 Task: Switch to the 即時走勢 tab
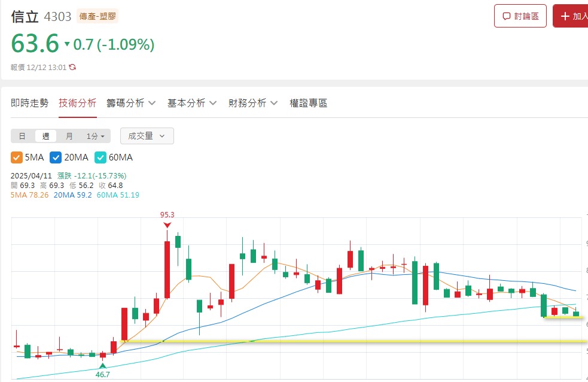coord(29,103)
